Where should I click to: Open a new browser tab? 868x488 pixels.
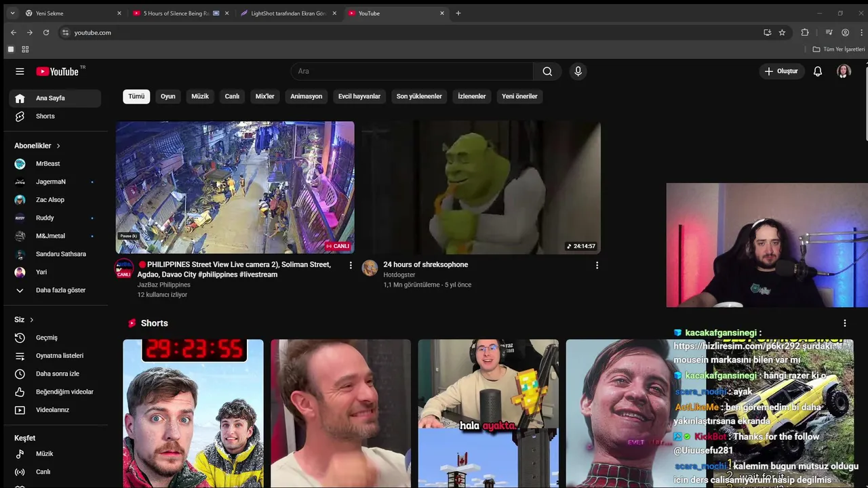[458, 13]
